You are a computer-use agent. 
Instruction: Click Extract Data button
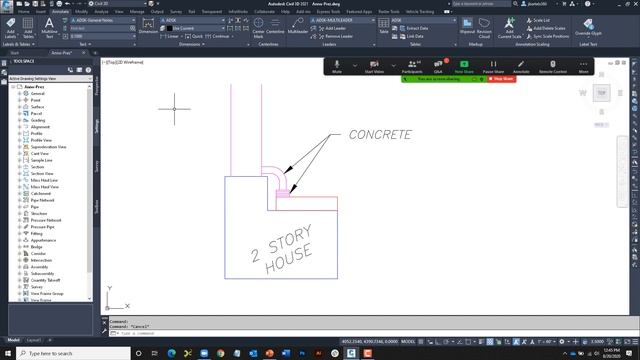click(414, 28)
